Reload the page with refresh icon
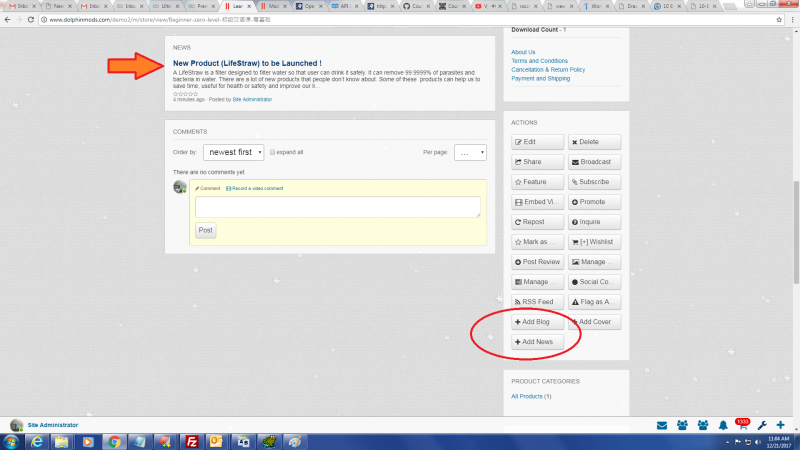The image size is (800, 450). pyautogui.click(x=31, y=19)
